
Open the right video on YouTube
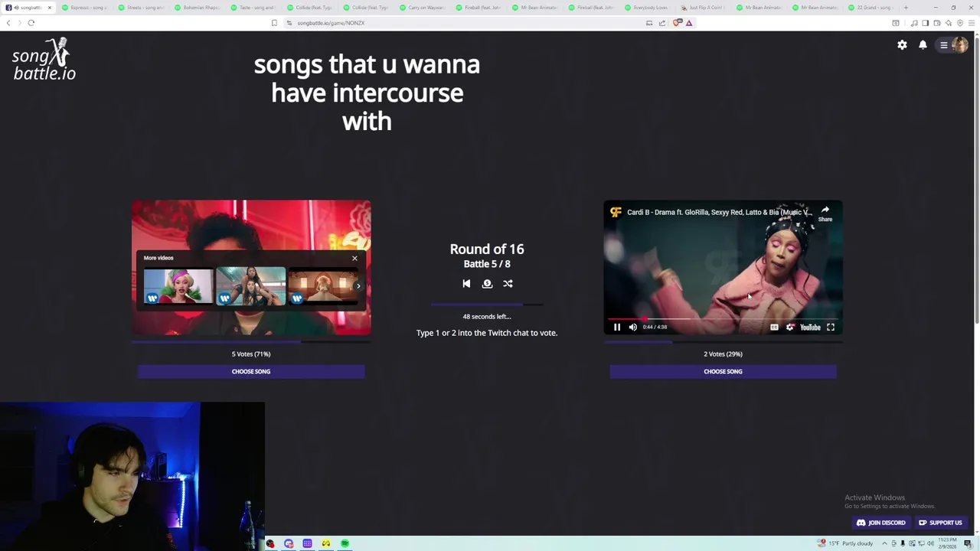pos(810,327)
